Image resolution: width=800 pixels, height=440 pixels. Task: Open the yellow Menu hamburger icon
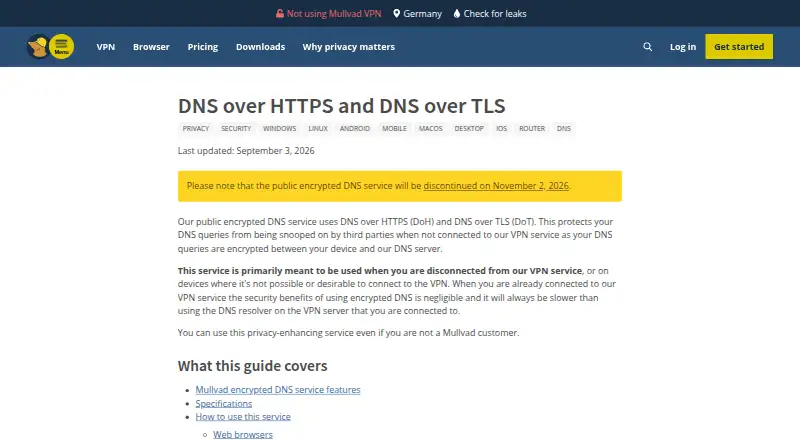coord(62,46)
